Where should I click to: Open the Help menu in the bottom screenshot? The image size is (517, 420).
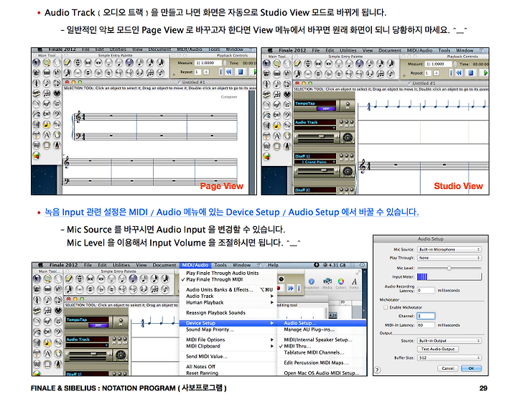pyautogui.click(x=273, y=265)
